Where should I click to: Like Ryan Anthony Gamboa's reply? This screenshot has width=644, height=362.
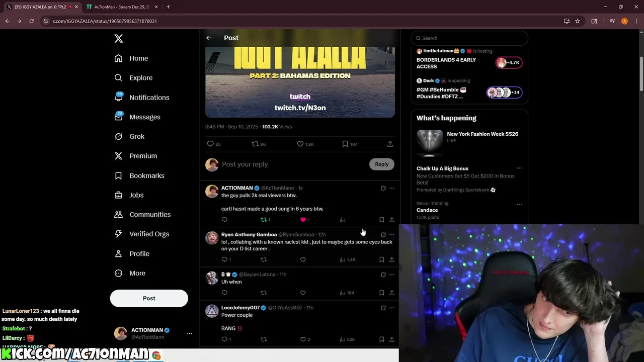[x=303, y=259]
